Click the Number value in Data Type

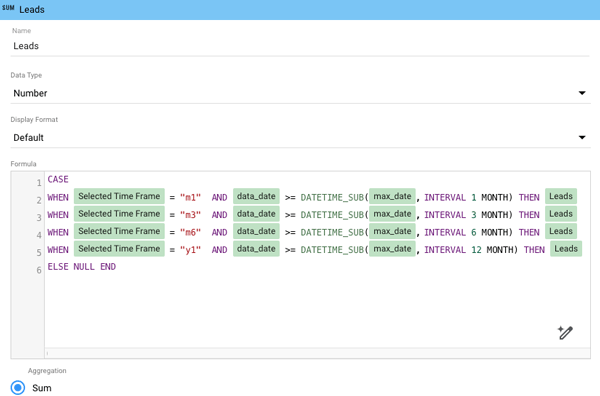tap(30, 93)
